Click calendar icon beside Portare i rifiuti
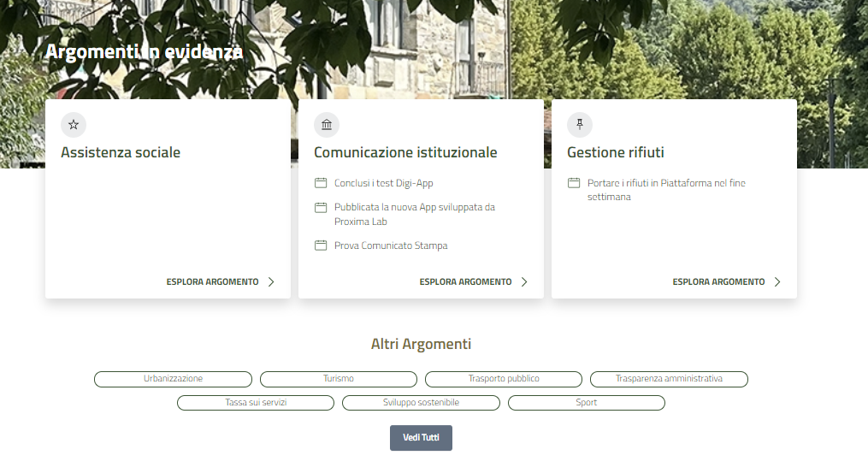Image resolution: width=868 pixels, height=473 pixels. click(574, 183)
